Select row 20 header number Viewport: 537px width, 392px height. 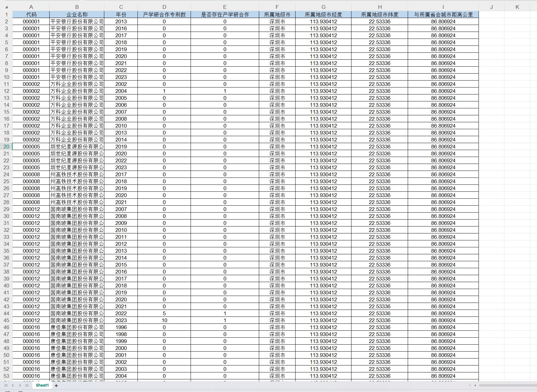tap(6, 147)
